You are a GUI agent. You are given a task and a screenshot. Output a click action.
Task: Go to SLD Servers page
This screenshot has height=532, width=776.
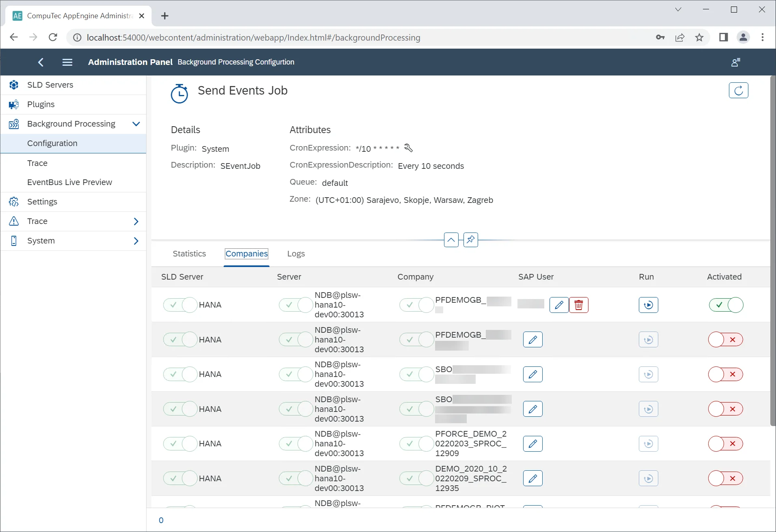pyautogui.click(x=50, y=85)
